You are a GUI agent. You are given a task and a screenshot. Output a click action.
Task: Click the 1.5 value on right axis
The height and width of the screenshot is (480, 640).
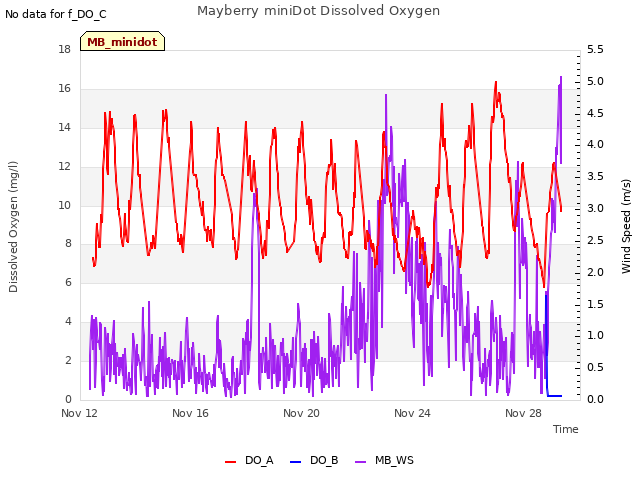point(595,304)
